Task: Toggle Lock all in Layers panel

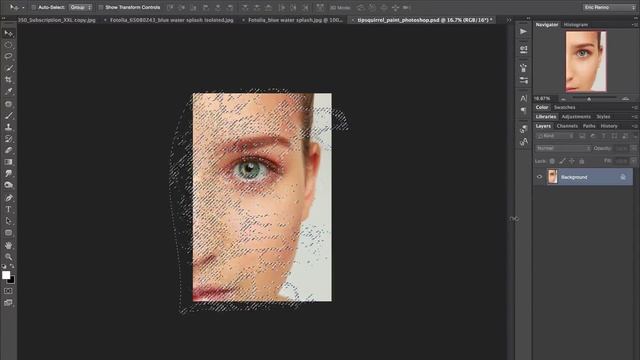Action: pyautogui.click(x=582, y=161)
